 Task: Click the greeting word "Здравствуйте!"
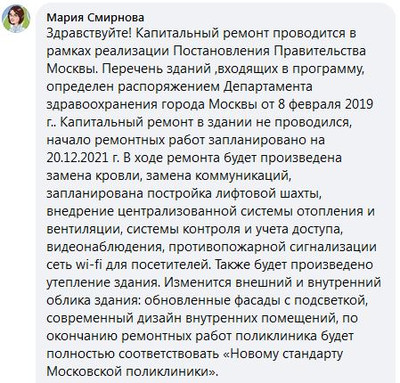coord(89,34)
